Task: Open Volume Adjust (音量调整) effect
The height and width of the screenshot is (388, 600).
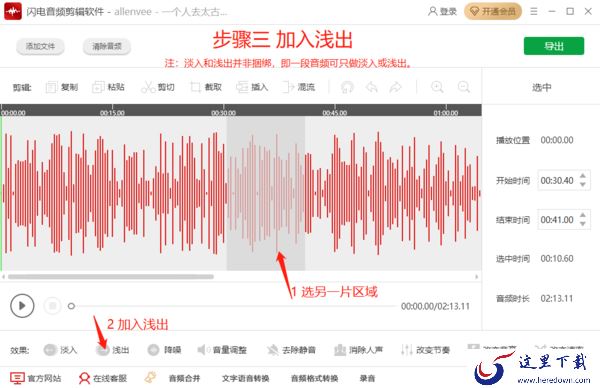Action: (x=222, y=350)
